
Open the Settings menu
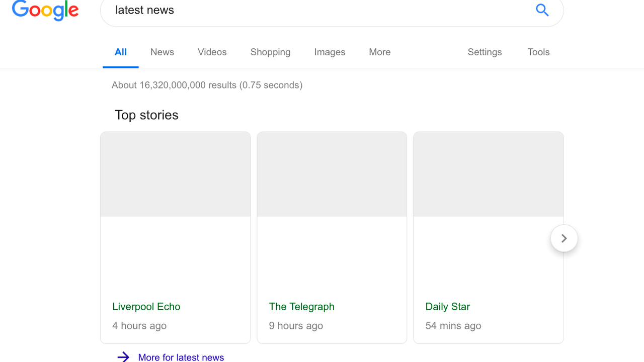[x=485, y=52]
